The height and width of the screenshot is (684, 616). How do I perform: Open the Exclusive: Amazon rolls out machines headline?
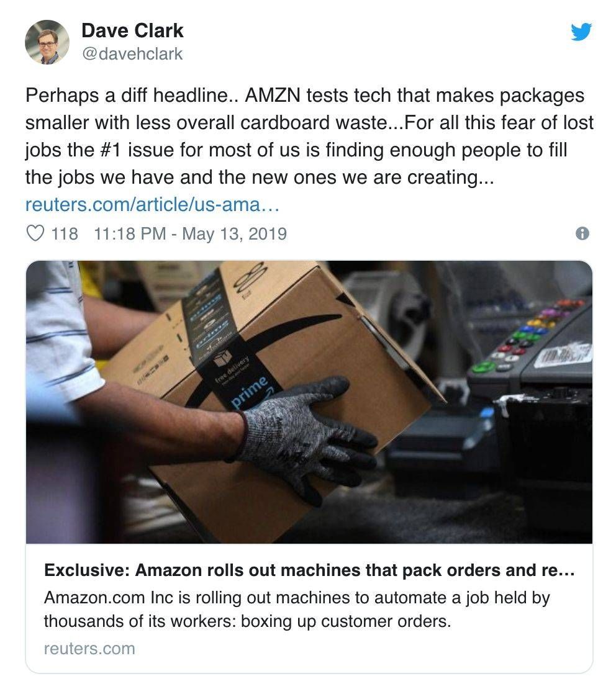(309, 570)
